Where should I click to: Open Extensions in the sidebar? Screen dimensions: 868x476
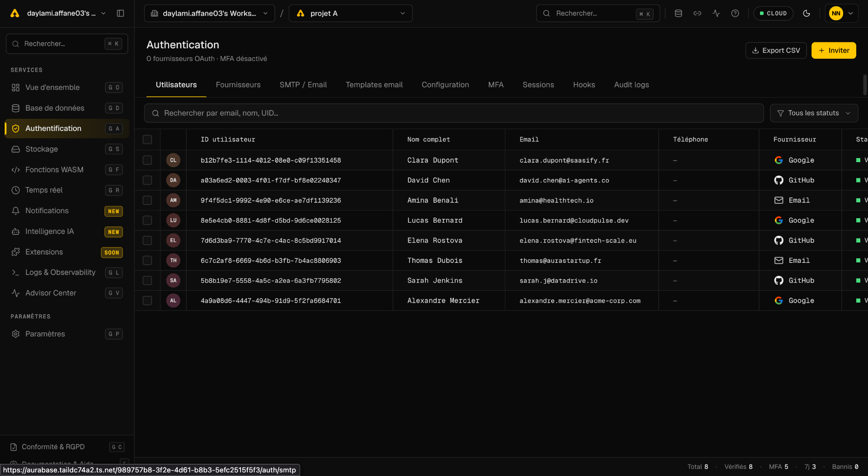click(67, 252)
